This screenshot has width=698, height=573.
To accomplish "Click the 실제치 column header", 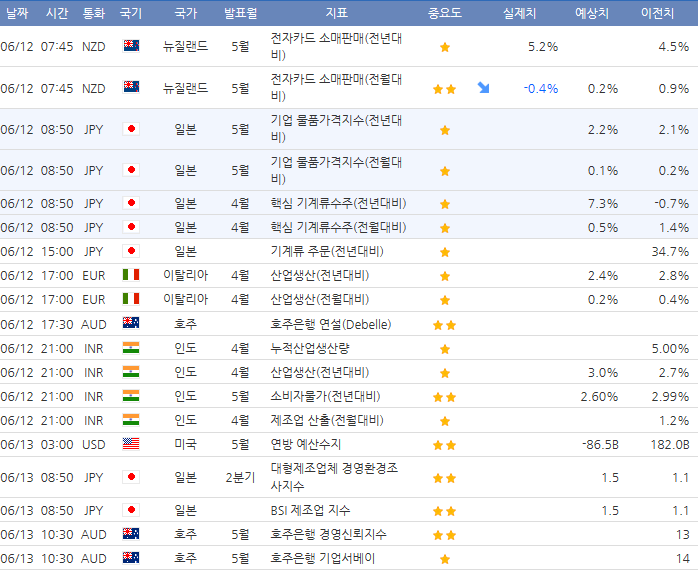I will [519, 13].
